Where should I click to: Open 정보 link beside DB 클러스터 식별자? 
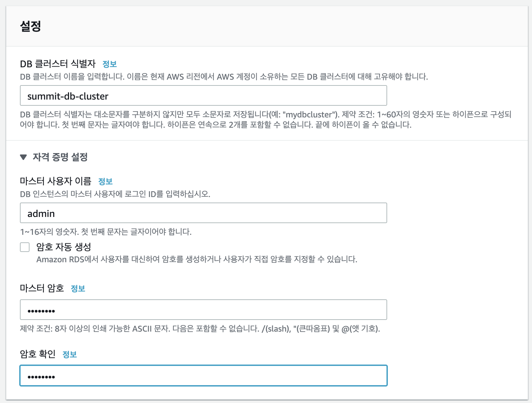pyautogui.click(x=109, y=64)
